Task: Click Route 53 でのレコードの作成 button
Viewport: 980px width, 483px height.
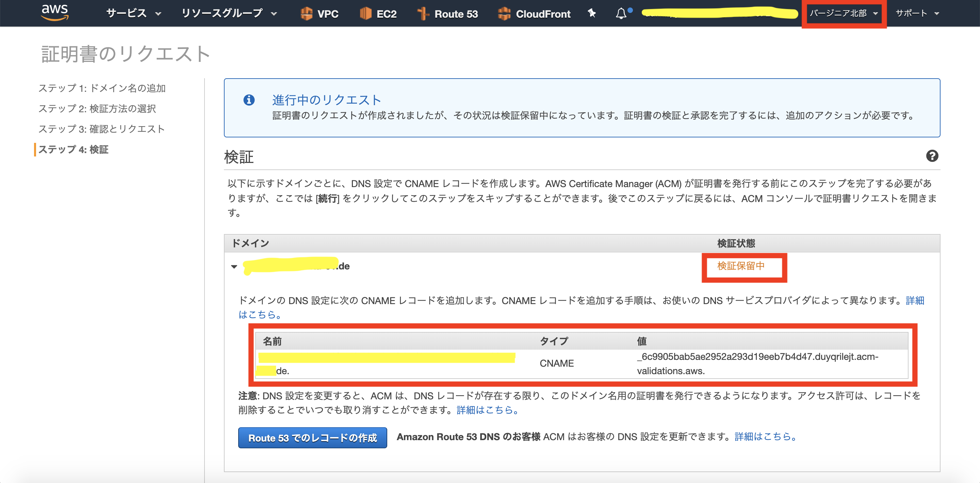Action: tap(312, 438)
